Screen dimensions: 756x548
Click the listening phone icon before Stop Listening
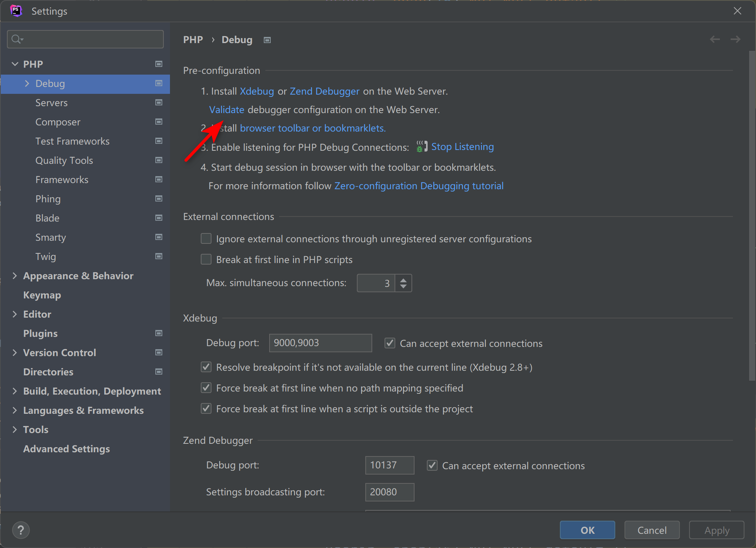pos(421,147)
